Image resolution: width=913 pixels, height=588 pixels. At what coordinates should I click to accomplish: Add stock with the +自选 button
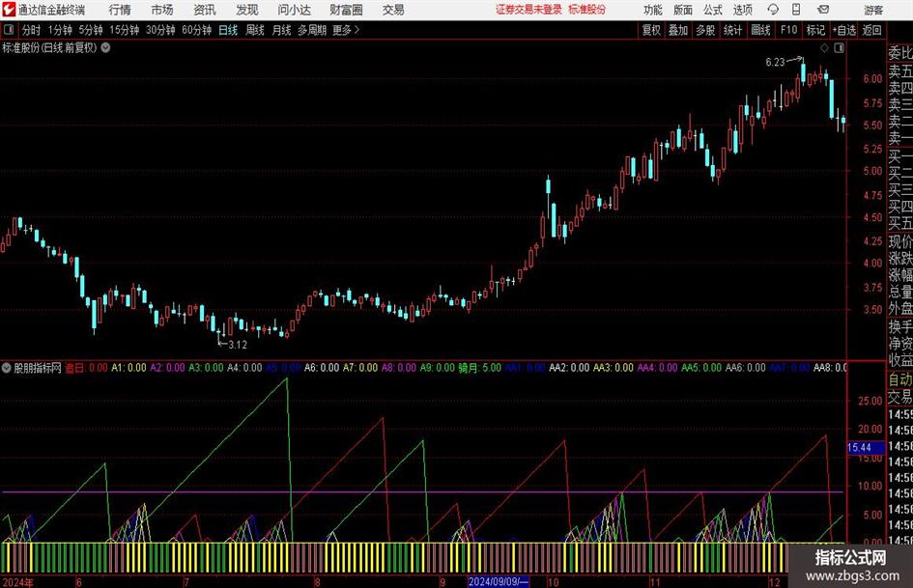(x=844, y=30)
